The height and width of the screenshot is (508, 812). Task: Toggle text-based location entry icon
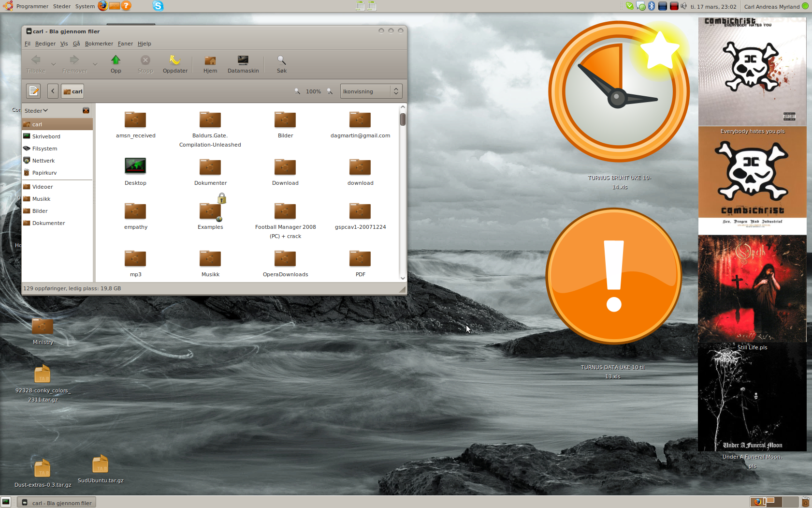click(x=33, y=91)
